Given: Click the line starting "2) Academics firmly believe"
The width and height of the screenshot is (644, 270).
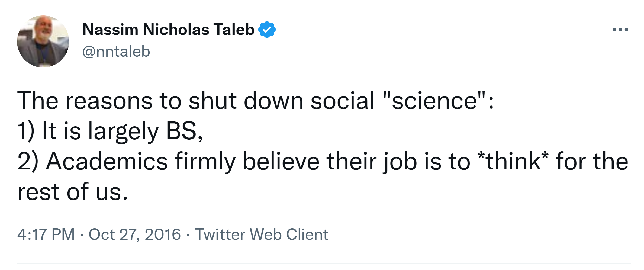Looking at the screenshot, I should [323, 162].
